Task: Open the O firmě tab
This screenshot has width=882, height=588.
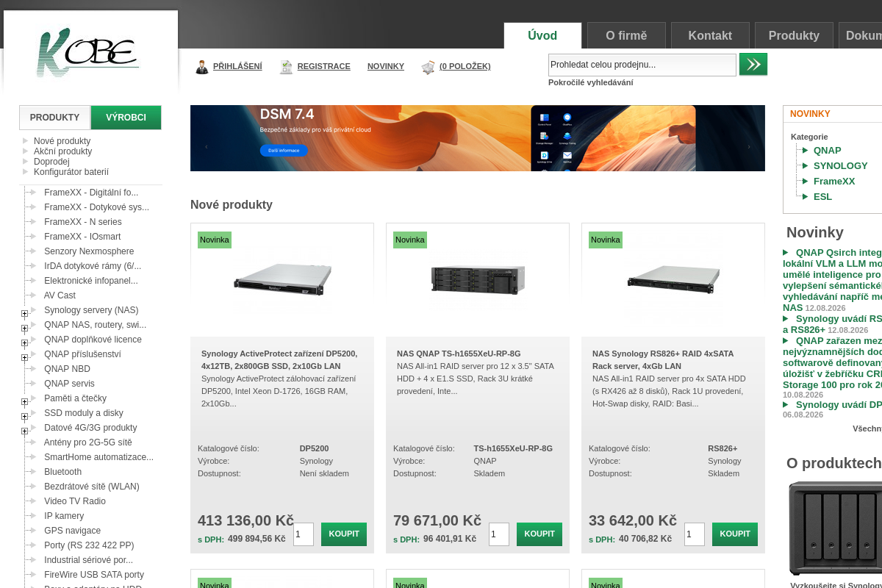Action: click(626, 35)
